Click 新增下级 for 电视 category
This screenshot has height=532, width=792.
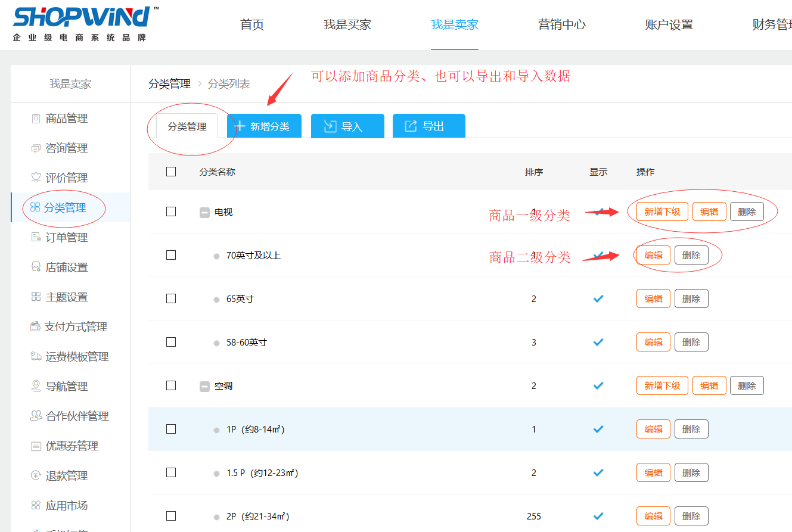tap(662, 211)
